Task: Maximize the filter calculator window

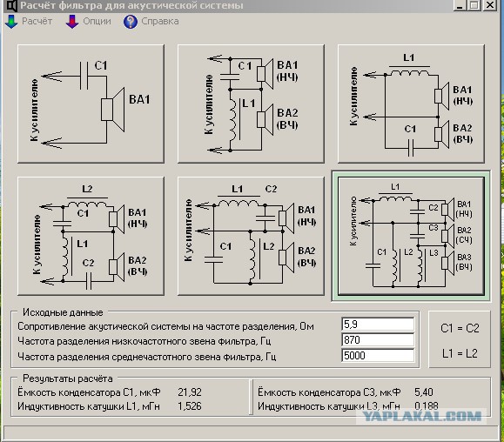Action: (x=474, y=5)
